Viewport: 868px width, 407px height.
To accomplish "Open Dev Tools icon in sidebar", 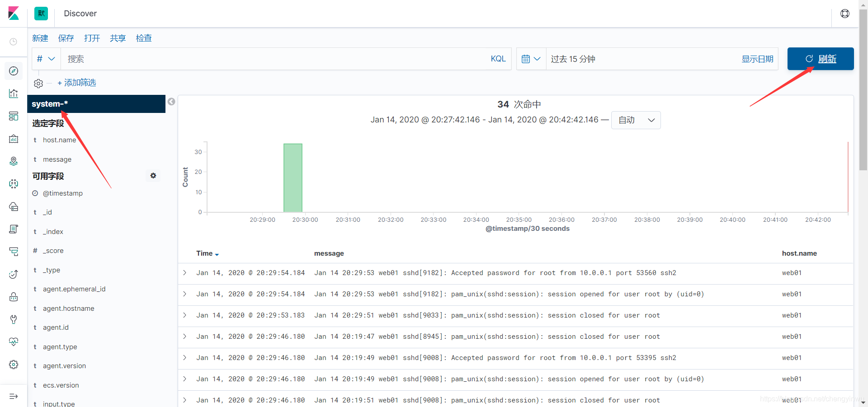I will 14,319.
